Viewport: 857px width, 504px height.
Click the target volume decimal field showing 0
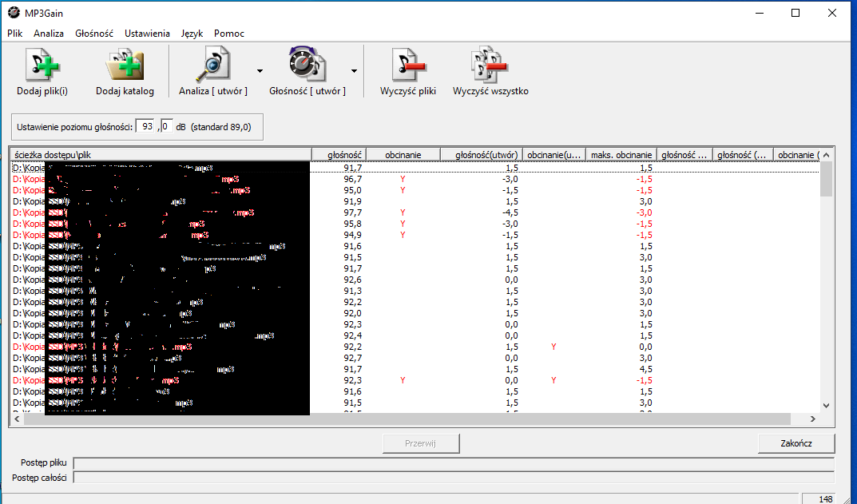coord(167,126)
